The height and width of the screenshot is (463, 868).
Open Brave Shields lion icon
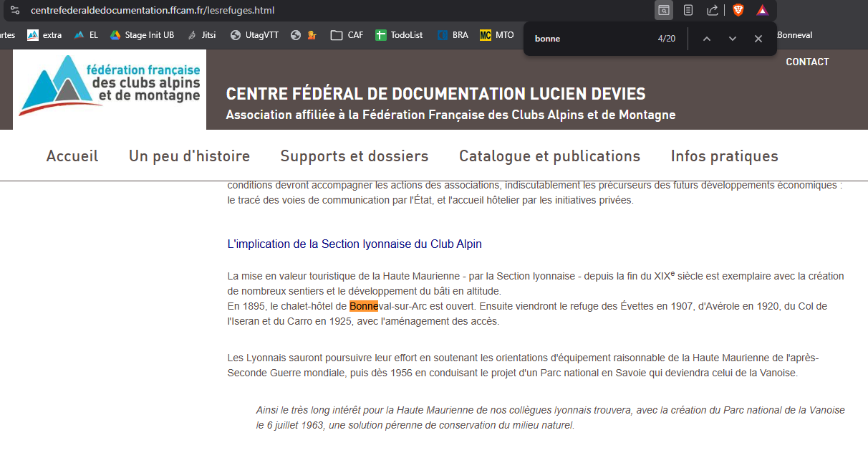pyautogui.click(x=738, y=10)
